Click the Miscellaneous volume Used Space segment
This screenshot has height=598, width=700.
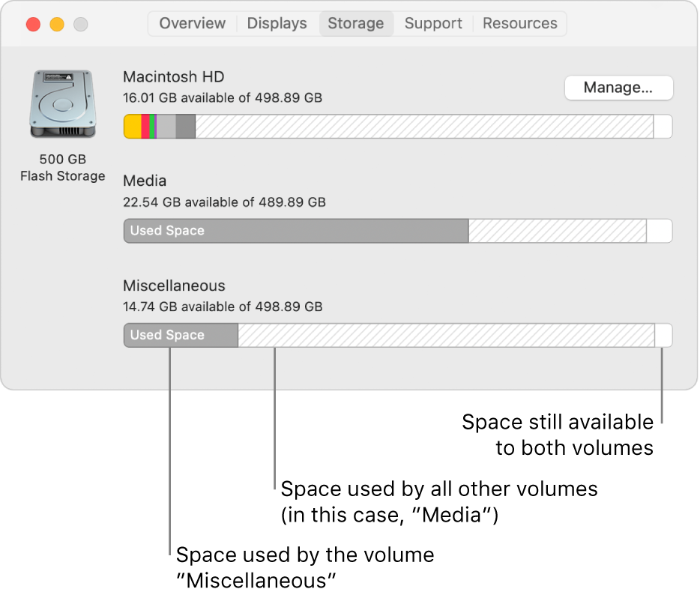(x=181, y=335)
